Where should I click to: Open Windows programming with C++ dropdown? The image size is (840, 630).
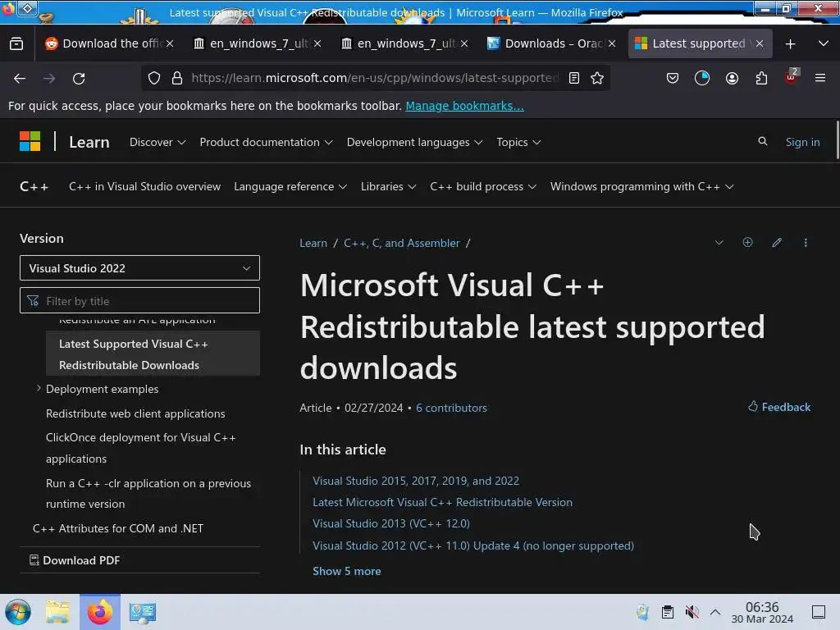click(x=641, y=186)
